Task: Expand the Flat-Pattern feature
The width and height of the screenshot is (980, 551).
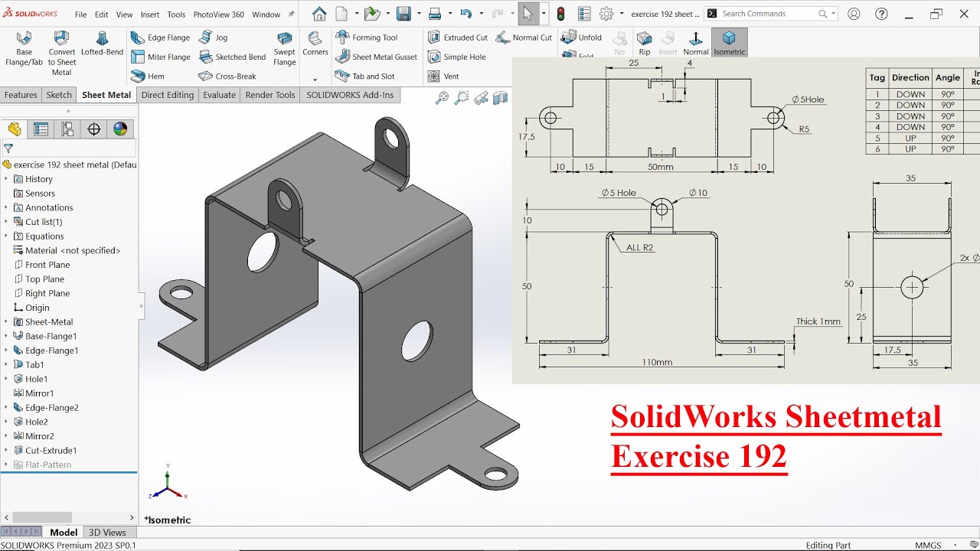Action: point(6,465)
